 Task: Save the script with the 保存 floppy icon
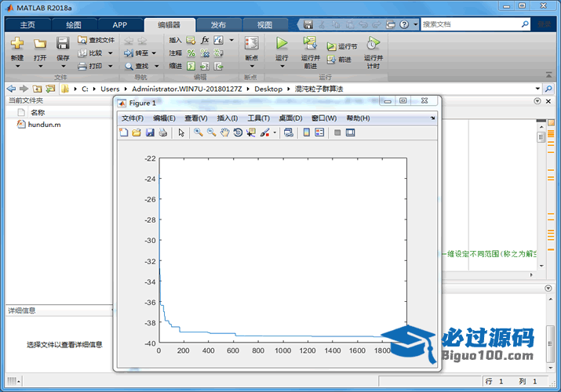click(x=63, y=43)
